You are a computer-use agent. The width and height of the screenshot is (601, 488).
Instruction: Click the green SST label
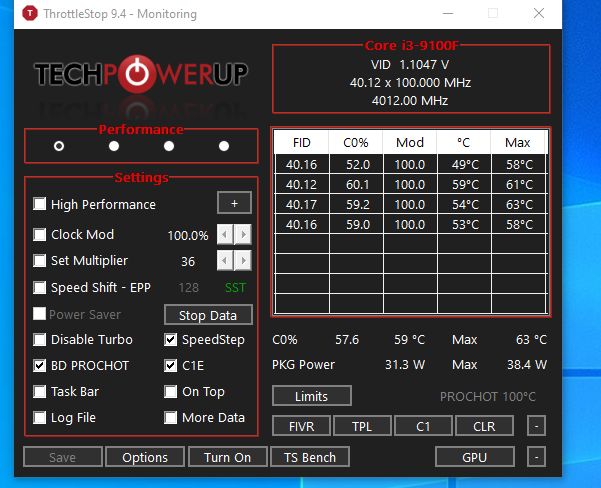tap(235, 288)
